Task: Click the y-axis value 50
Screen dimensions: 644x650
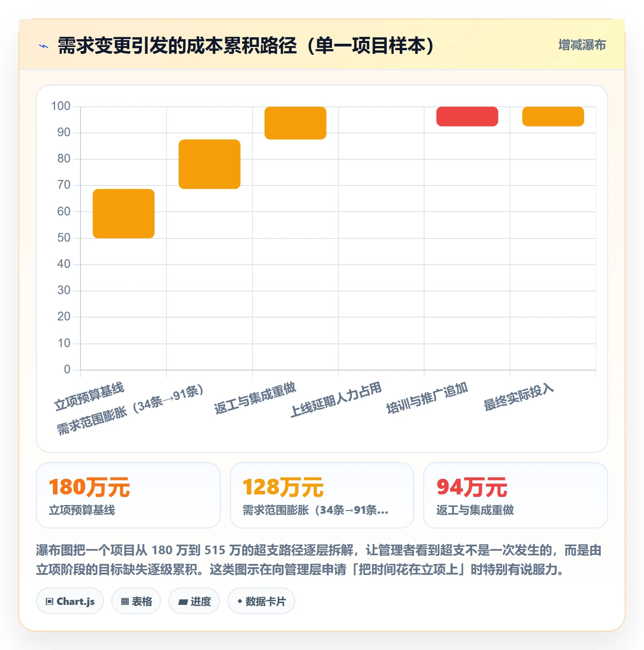Action: [64, 238]
